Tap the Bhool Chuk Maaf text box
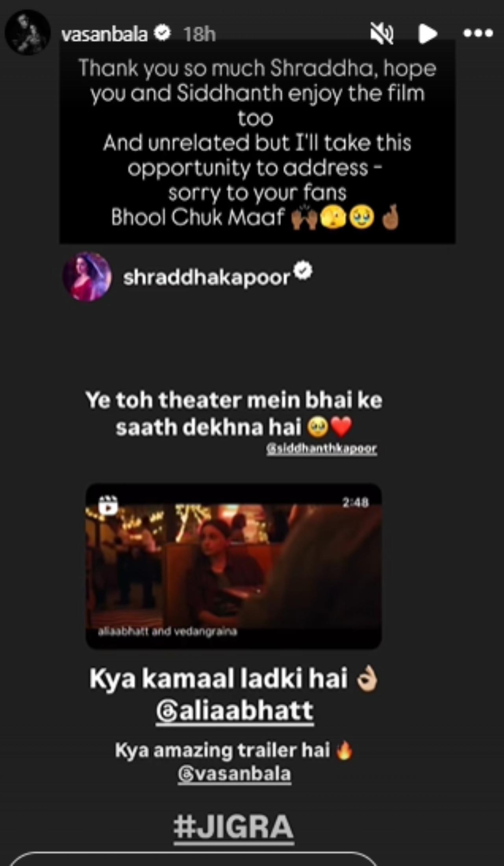The width and height of the screenshot is (504, 866). point(257,142)
